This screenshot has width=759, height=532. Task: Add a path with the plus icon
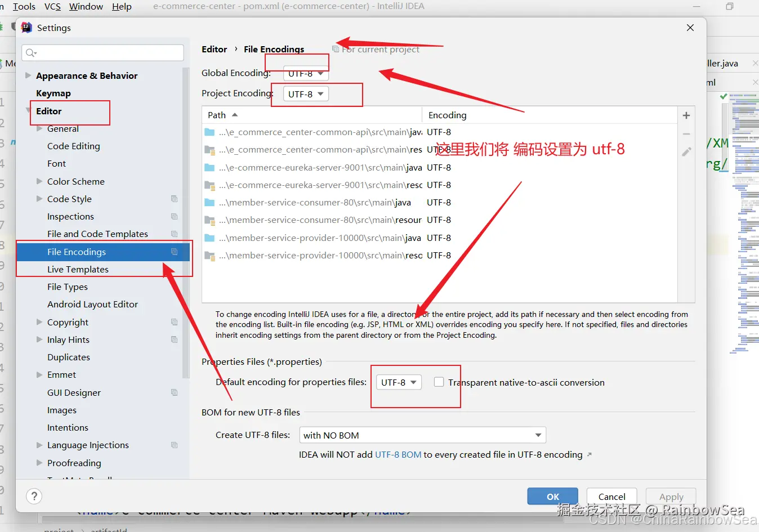(686, 115)
